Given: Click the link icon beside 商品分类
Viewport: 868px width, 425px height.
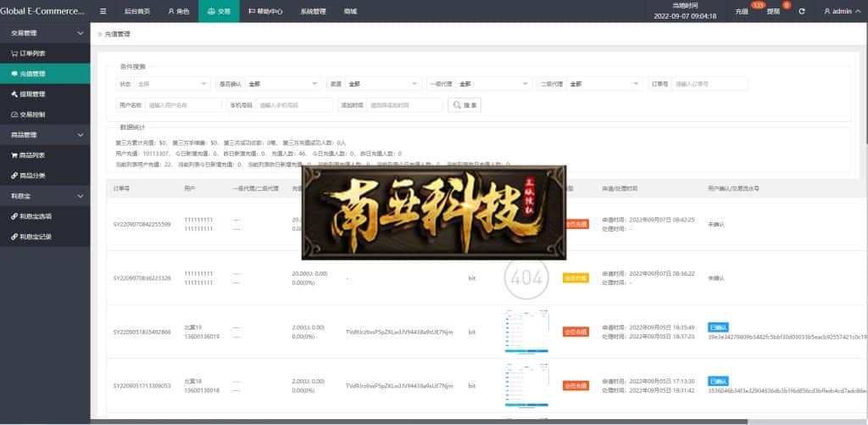Looking at the screenshot, I should click(14, 176).
